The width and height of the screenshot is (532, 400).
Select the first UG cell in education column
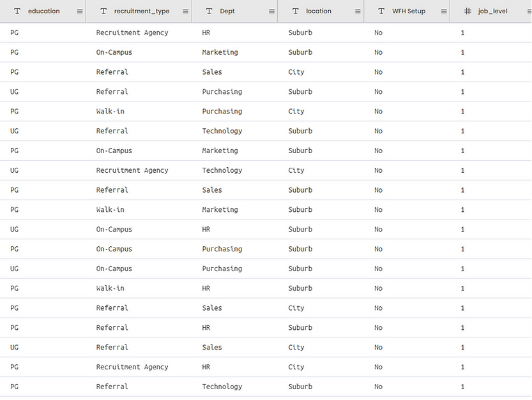click(15, 92)
